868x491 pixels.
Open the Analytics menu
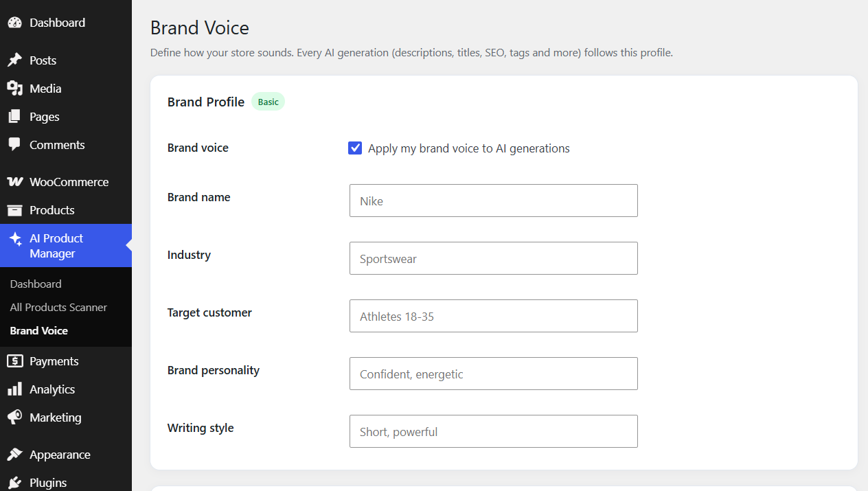tap(66, 389)
